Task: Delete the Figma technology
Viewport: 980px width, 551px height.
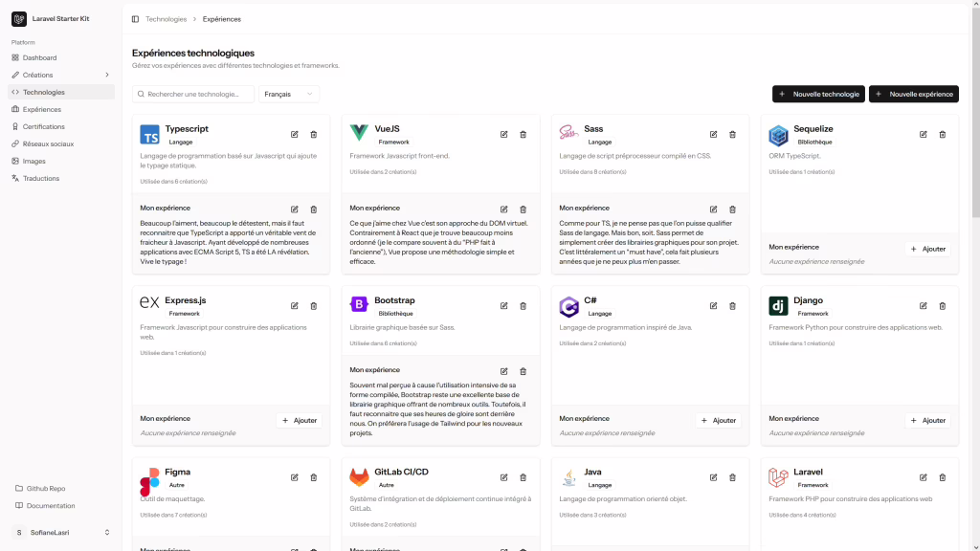Action: [314, 477]
